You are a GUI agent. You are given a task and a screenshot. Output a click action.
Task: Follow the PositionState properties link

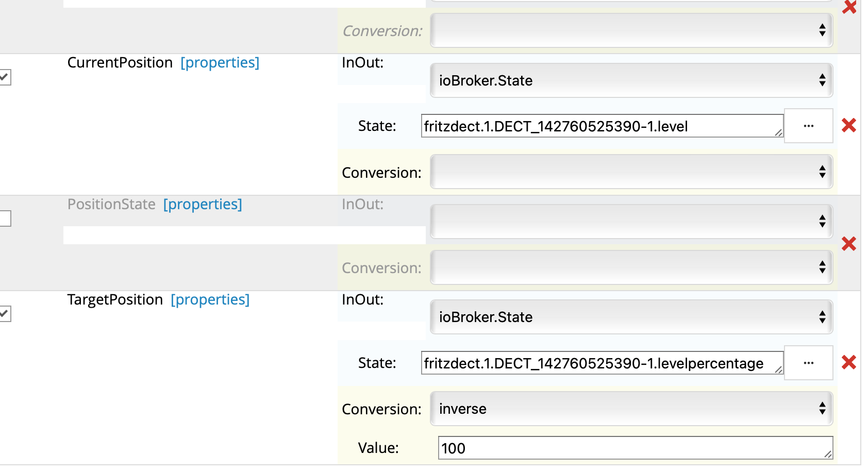pyautogui.click(x=203, y=205)
